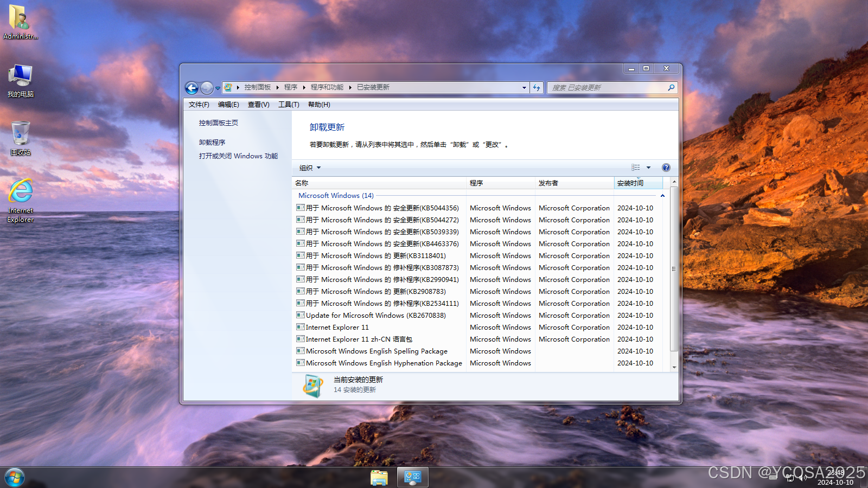
Task: Open the recent pages dropdown arrow
Action: [x=218, y=88]
